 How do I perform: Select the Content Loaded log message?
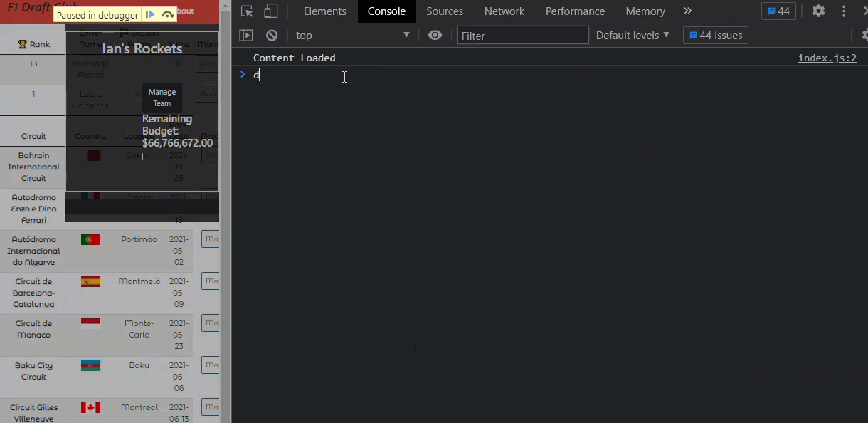point(294,58)
